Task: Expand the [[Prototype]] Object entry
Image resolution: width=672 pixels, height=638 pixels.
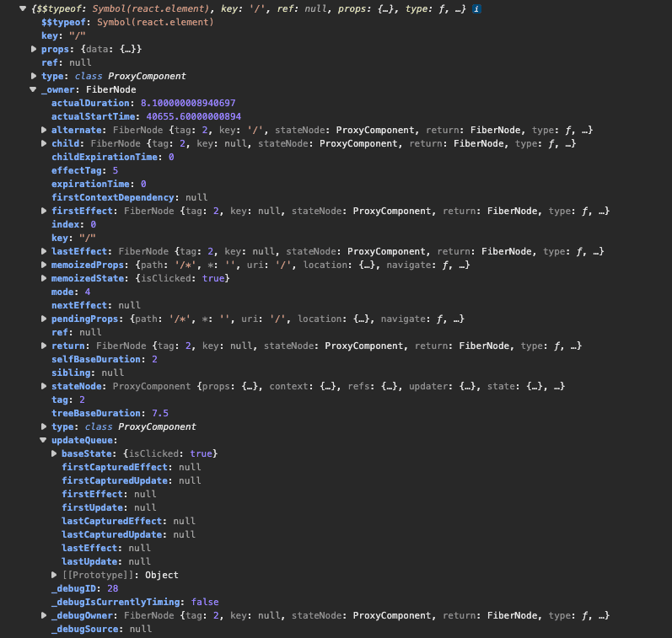Action: (54, 575)
